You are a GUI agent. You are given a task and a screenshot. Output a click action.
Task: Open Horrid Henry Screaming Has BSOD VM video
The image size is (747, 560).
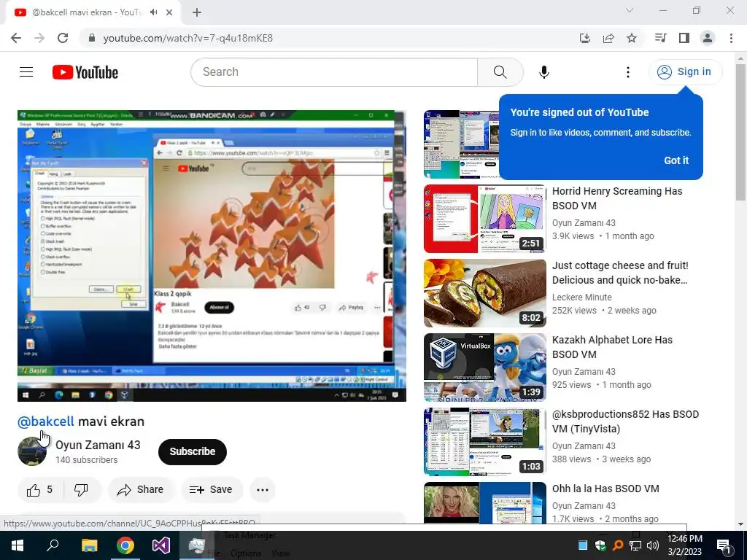(x=617, y=198)
